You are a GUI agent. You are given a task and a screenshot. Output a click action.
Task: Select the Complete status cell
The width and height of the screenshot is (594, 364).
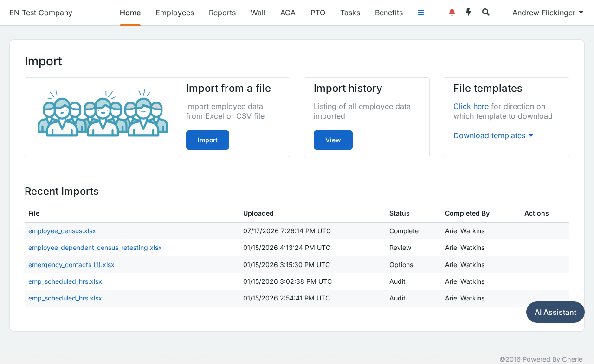pos(404,231)
